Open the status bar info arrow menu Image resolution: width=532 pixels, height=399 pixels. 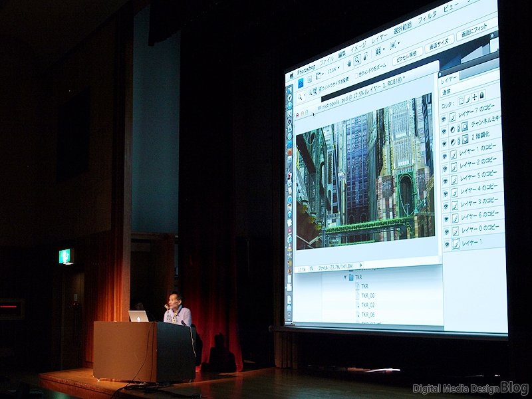[361, 265]
